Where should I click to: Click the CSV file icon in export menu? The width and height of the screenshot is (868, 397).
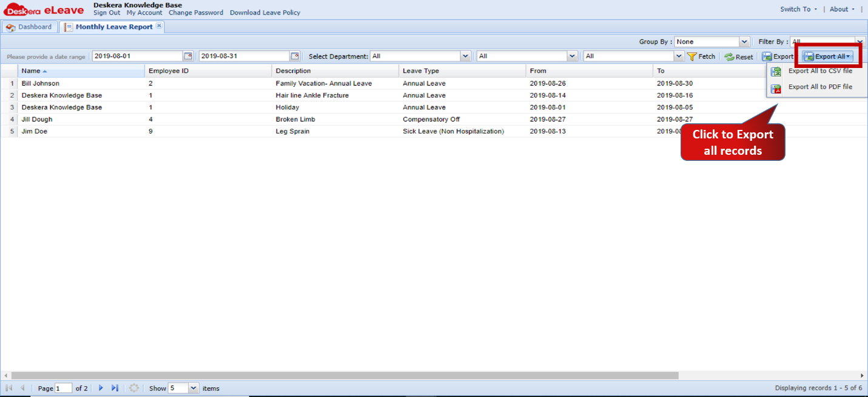(776, 72)
